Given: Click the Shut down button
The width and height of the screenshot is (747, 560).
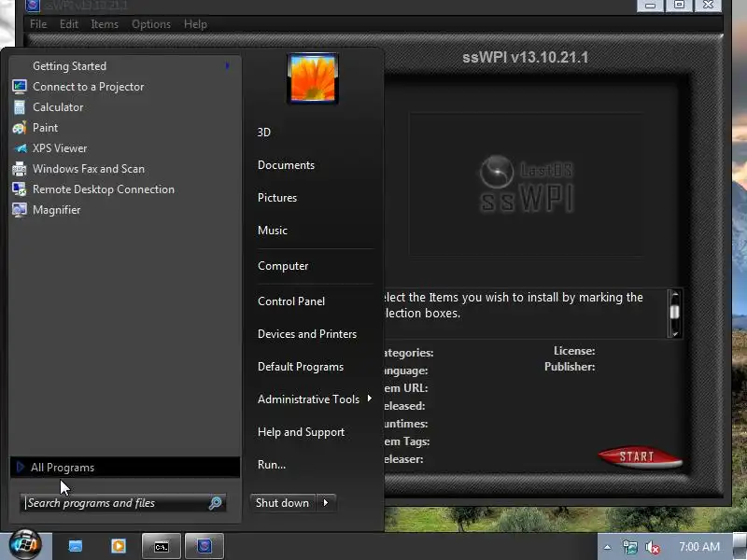Looking at the screenshot, I should [x=283, y=503].
